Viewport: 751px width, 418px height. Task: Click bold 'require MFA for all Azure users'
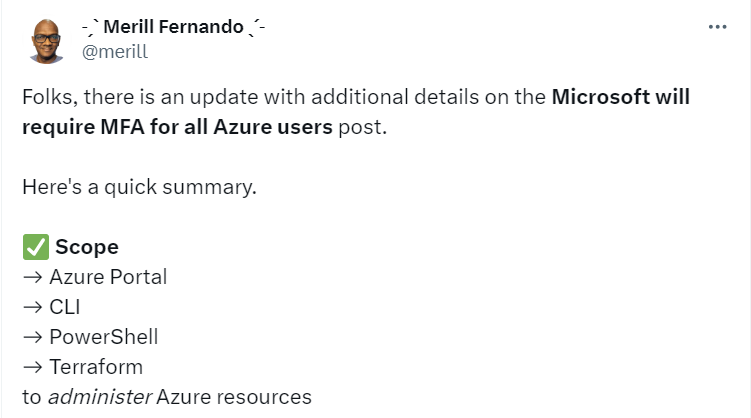tap(177, 127)
